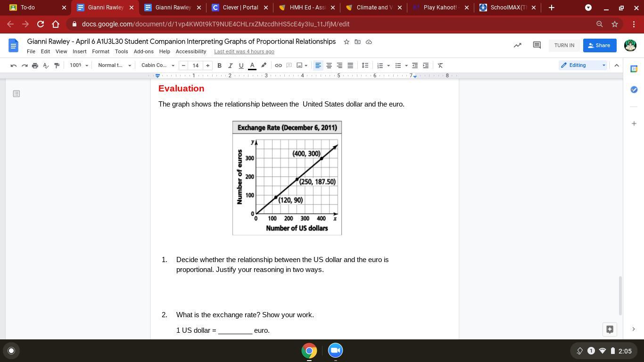Viewport: 644px width, 362px height.
Task: Open the highlight color picker
Action: pyautogui.click(x=264, y=66)
